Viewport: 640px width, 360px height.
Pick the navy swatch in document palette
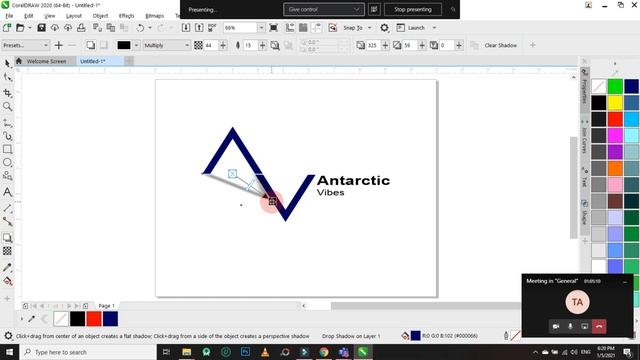click(x=110, y=319)
